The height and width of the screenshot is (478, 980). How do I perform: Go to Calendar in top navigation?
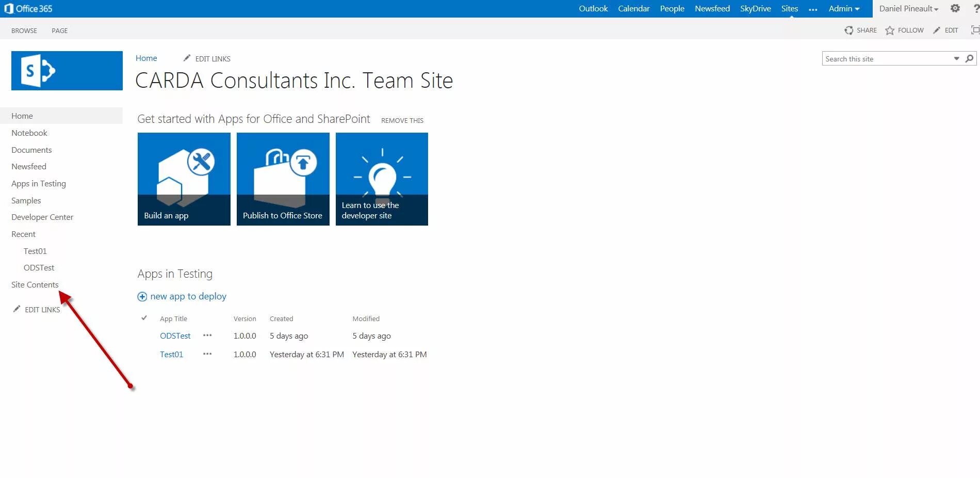coord(634,9)
